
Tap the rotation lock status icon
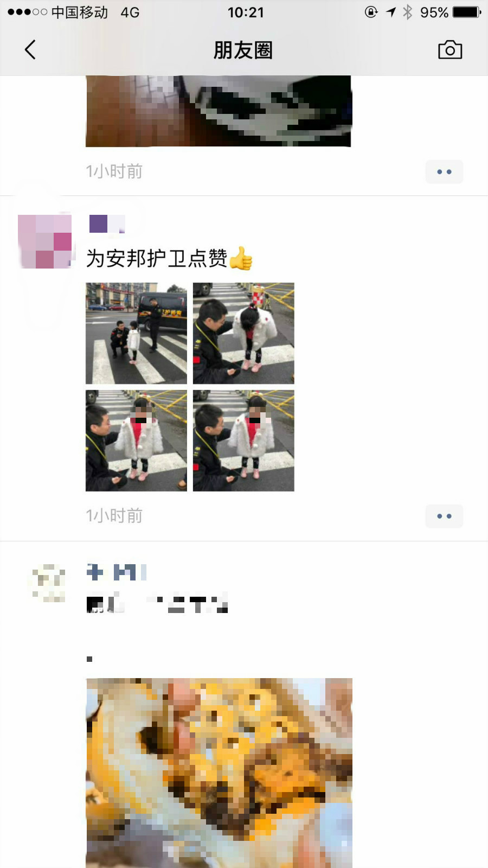tap(371, 12)
